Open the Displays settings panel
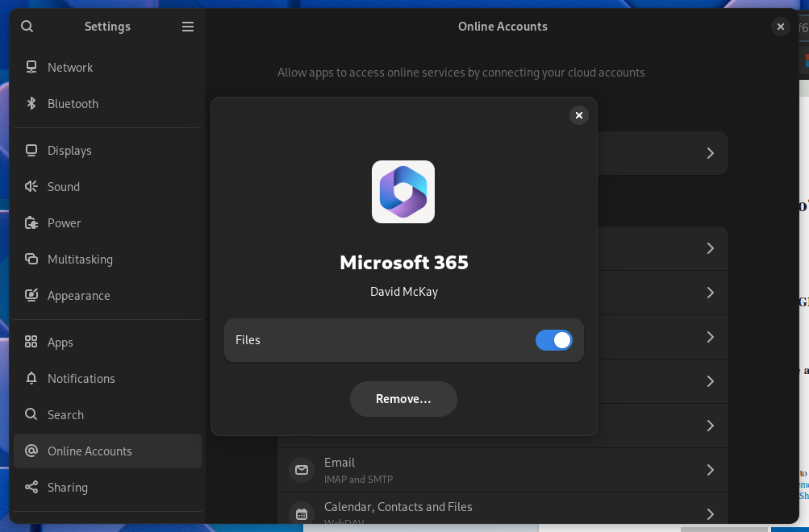Viewport: 809px width, 532px height. (x=108, y=151)
